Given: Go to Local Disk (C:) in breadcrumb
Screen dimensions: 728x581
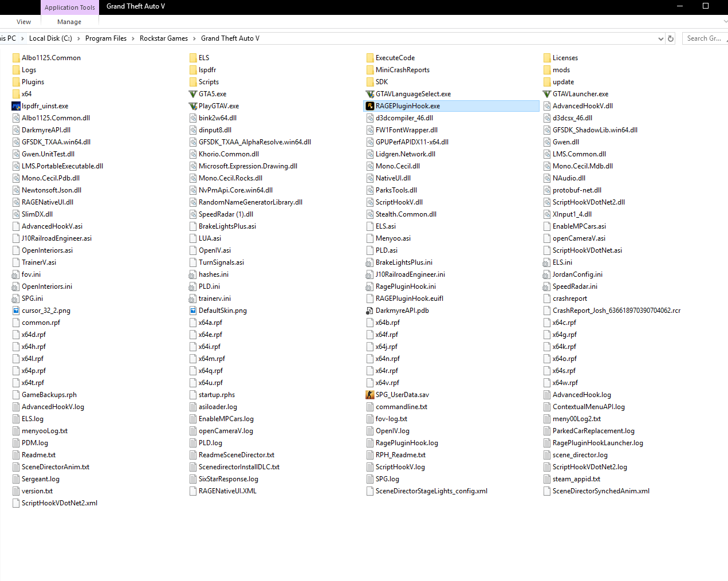Looking at the screenshot, I should 50,38.
